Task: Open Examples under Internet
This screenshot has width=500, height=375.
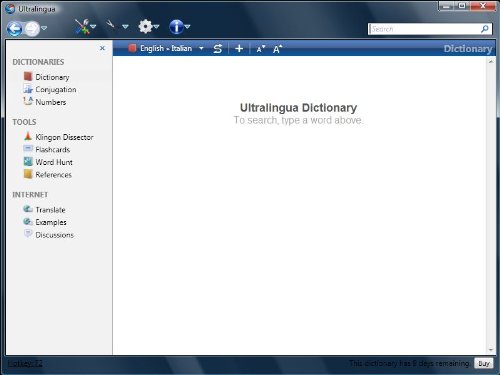Action: click(51, 222)
